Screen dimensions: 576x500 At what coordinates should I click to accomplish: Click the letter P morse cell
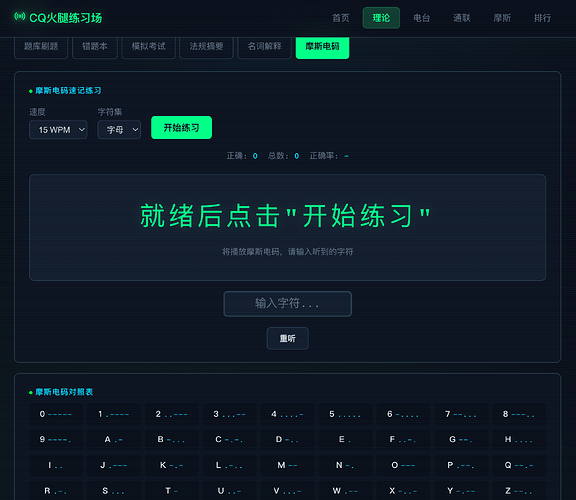click(x=461, y=465)
